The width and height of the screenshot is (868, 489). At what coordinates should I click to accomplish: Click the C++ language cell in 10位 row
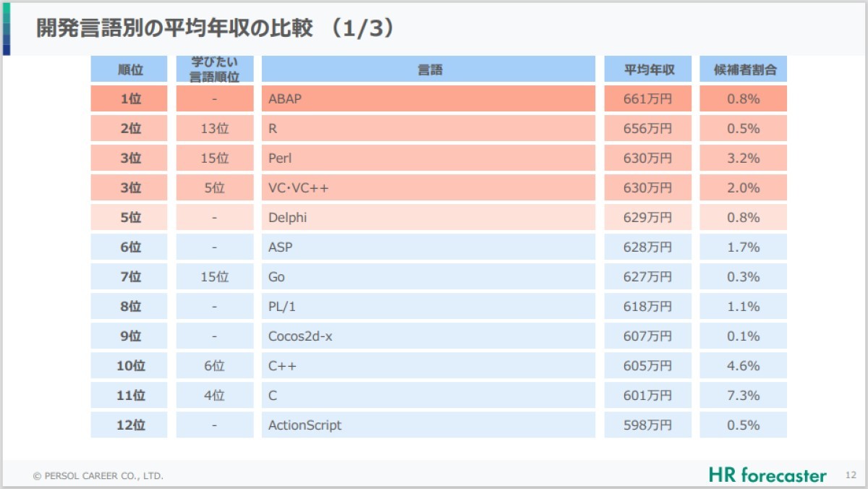tap(428, 365)
